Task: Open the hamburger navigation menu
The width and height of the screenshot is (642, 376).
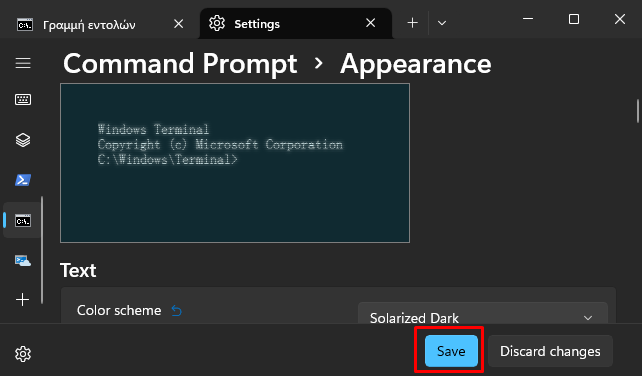Action: (x=23, y=63)
